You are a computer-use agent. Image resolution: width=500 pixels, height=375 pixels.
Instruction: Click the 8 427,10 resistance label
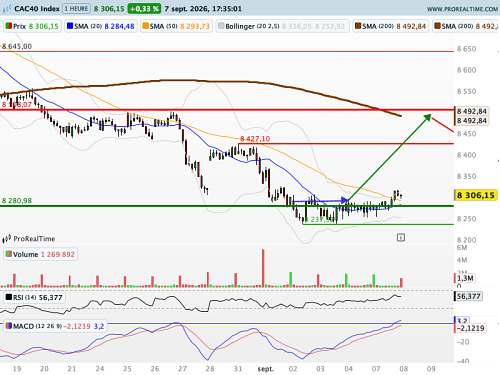(255, 139)
